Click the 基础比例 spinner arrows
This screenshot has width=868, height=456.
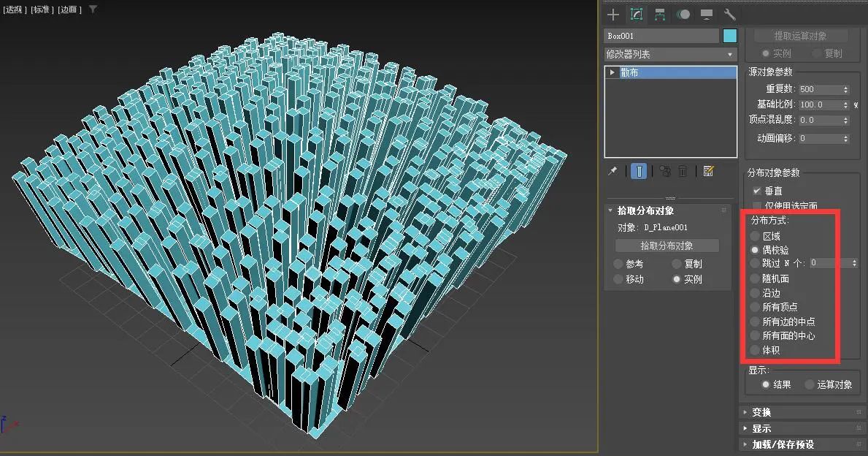tap(846, 104)
